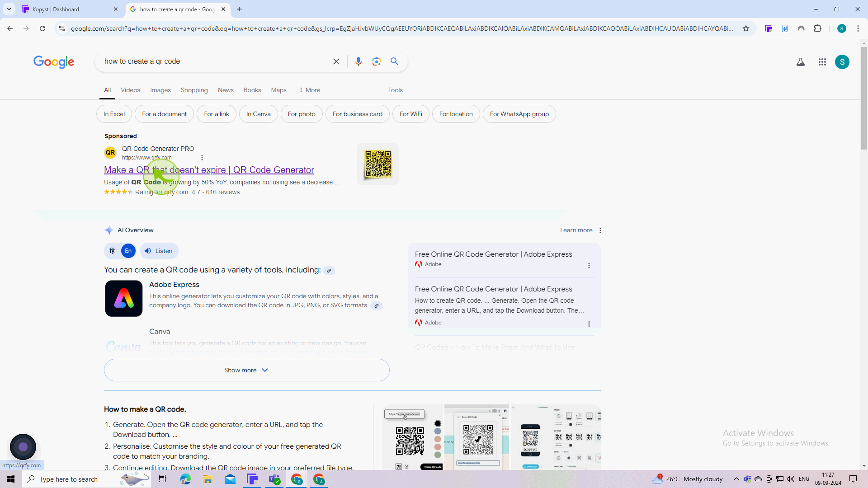Image resolution: width=868 pixels, height=488 pixels.
Task: Open the Adobe Express logo thumbnail
Action: (124, 299)
